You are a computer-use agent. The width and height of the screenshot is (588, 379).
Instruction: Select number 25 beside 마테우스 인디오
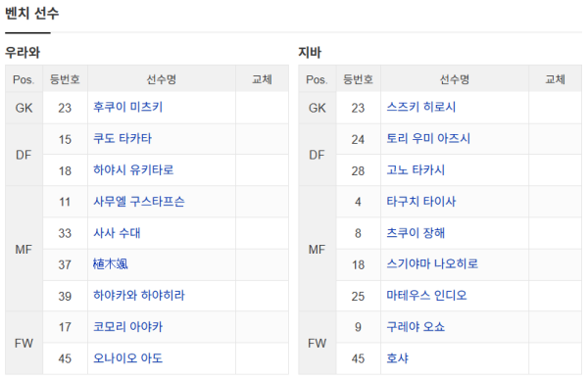[x=358, y=296]
